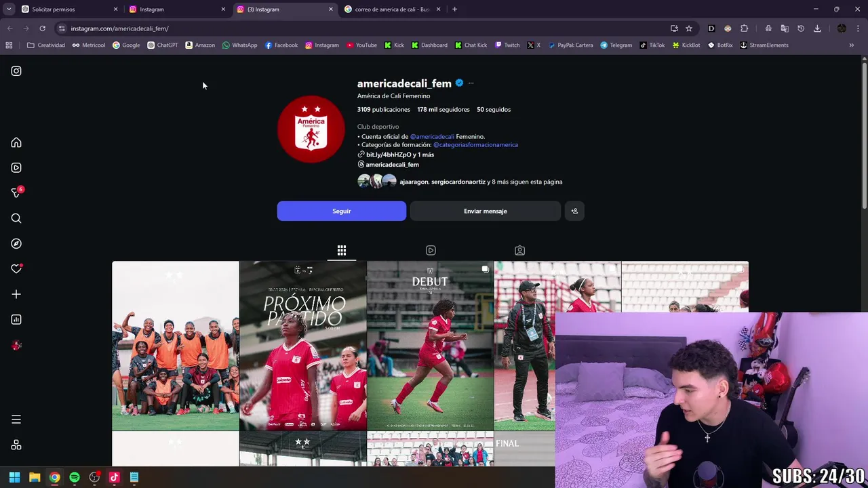
Task: Bookmark this page with the star icon
Action: pos(689,28)
